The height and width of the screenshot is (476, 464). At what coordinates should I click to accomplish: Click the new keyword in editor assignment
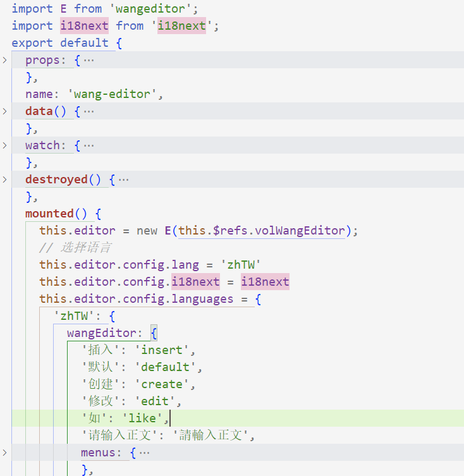coord(147,231)
